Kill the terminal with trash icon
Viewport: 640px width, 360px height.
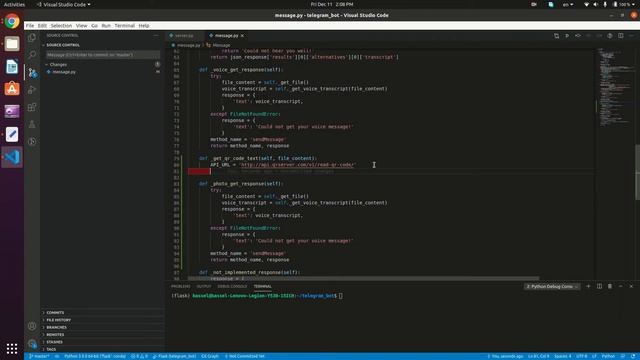[x=610, y=286]
